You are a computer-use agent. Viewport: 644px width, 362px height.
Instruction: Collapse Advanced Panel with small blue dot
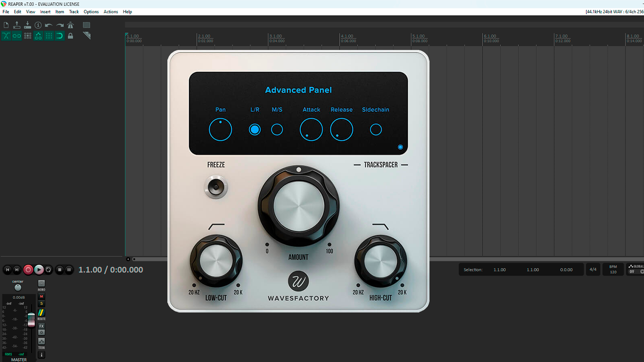[400, 147]
